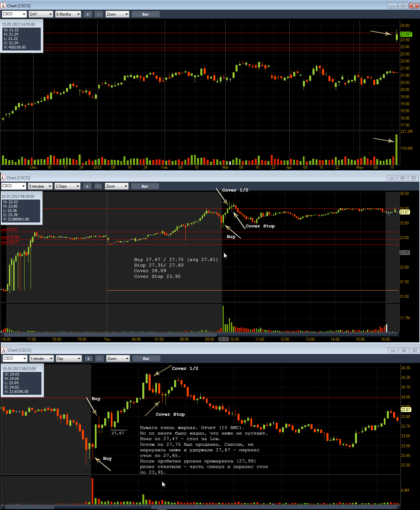Click horizontal scrollbar of 1-minute chart

[200, 507]
